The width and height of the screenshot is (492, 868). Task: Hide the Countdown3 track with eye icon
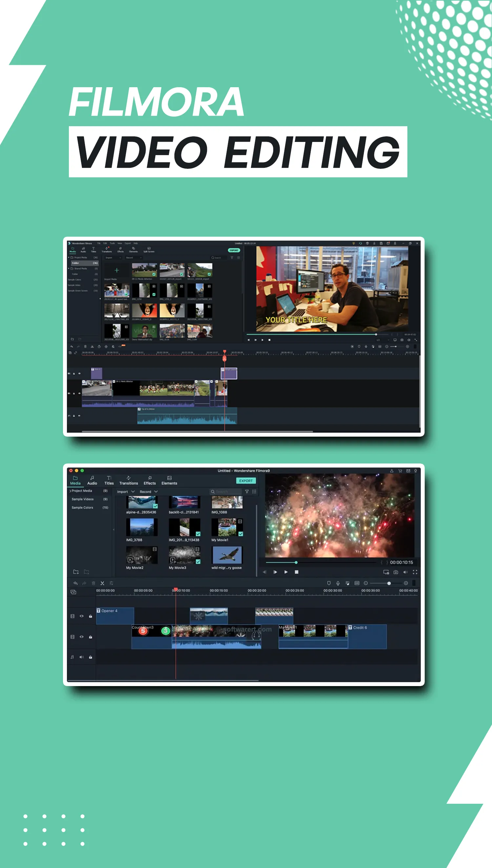pos(81,637)
